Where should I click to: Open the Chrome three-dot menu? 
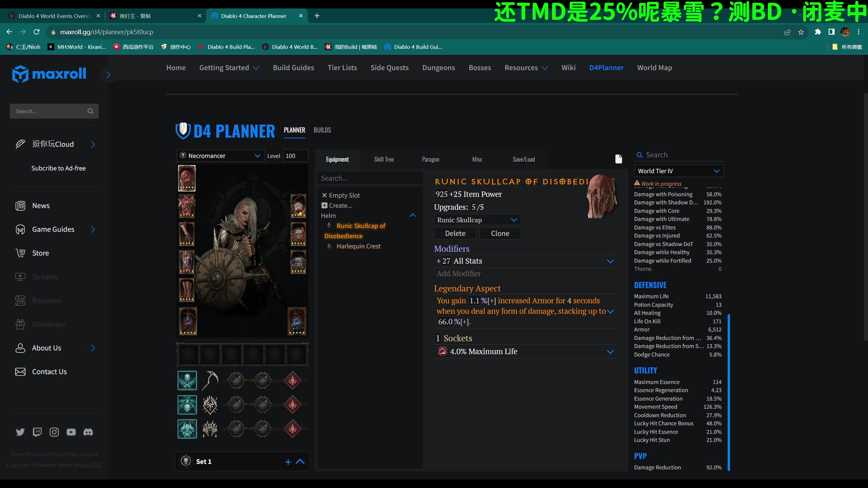859,32
